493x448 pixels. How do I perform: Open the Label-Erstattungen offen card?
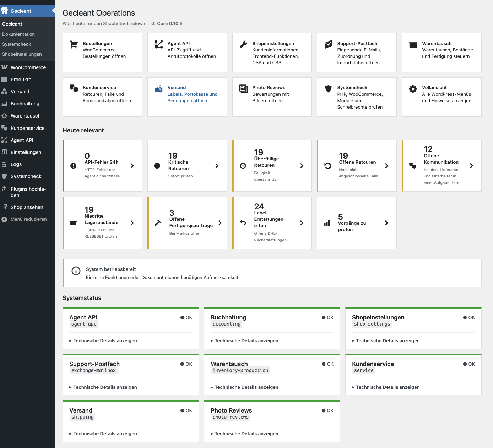272,223
